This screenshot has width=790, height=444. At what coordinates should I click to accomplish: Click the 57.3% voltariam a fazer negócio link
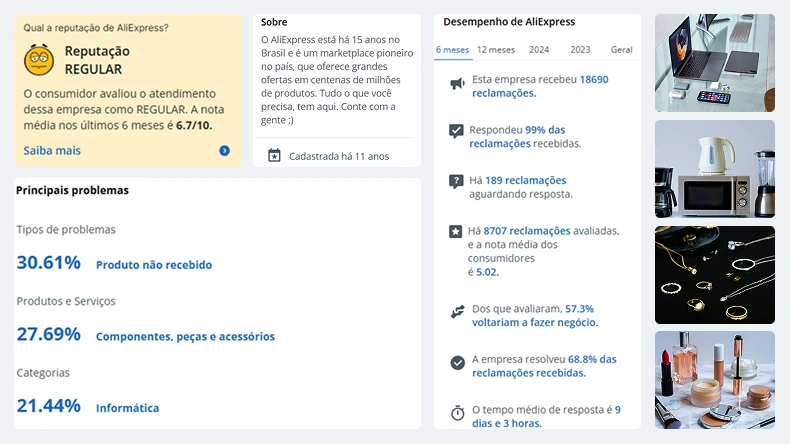tap(535, 315)
